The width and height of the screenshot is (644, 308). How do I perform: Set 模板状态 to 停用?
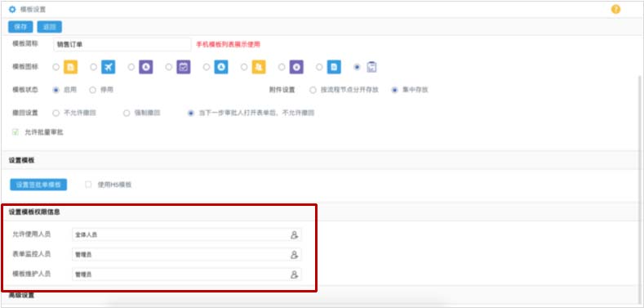pyautogui.click(x=93, y=90)
